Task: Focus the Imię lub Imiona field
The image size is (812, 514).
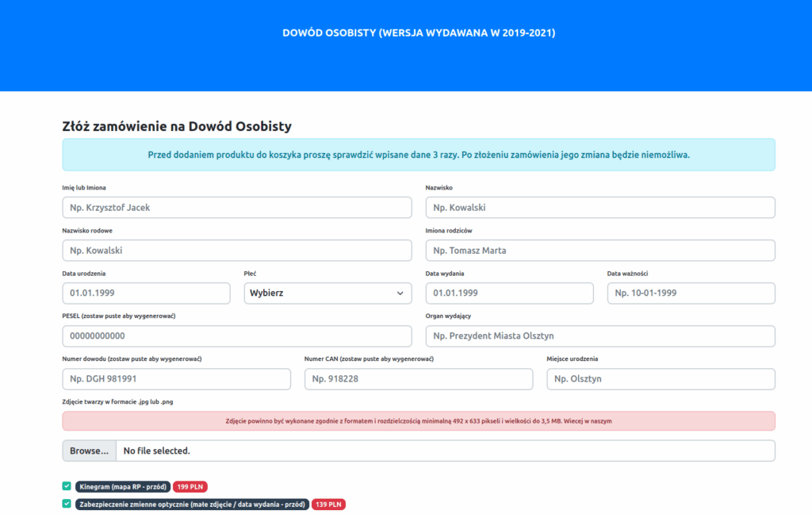Action: [237, 207]
